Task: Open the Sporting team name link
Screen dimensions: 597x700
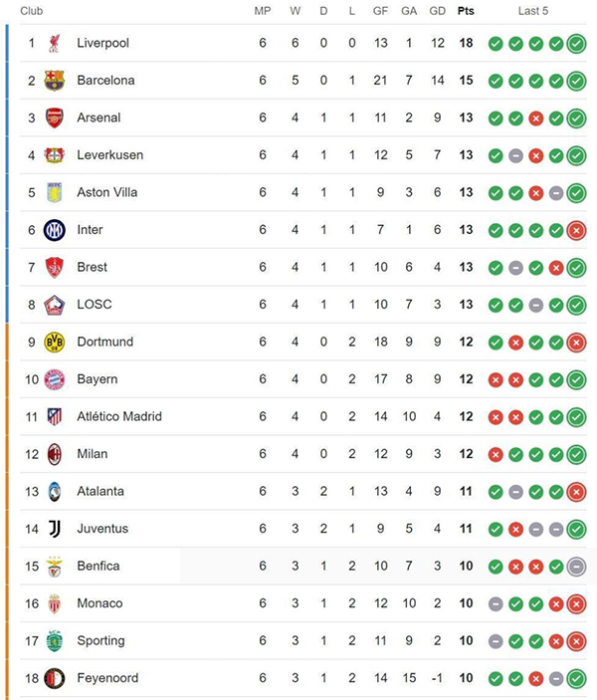Action: (100, 640)
